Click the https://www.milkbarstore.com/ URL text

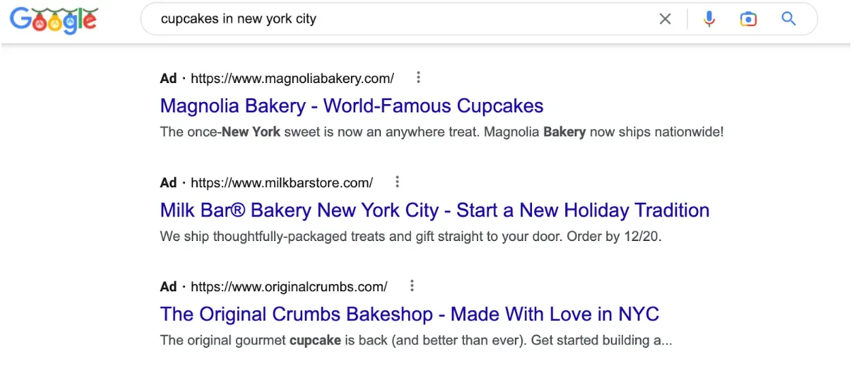[282, 182]
